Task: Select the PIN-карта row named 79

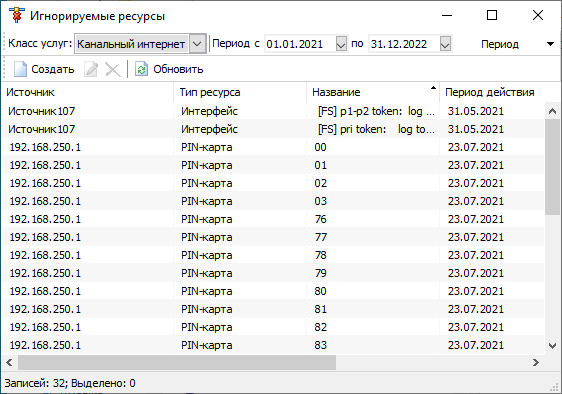Action: coord(273,273)
